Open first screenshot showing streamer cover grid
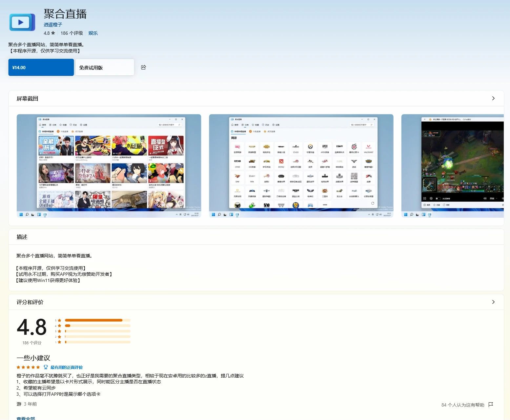This screenshot has height=420, width=510. 109,166
